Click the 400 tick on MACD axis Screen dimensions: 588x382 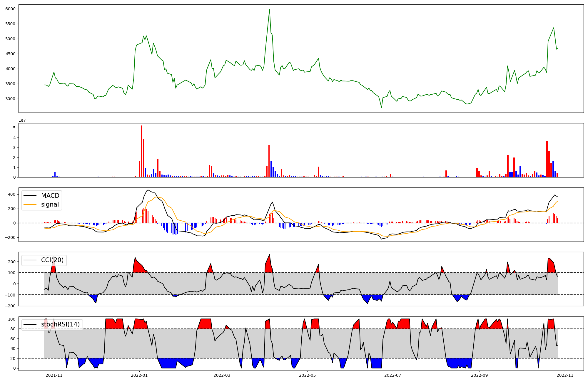point(12,194)
